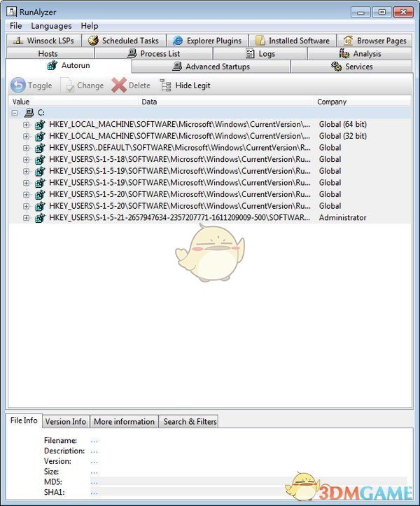Select the Administrator company cell
The width and height of the screenshot is (420, 506).
coord(342,218)
